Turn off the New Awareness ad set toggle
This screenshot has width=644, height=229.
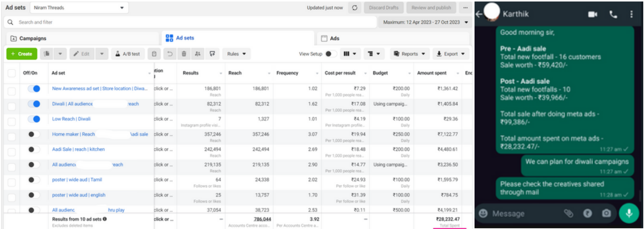[x=34, y=89]
